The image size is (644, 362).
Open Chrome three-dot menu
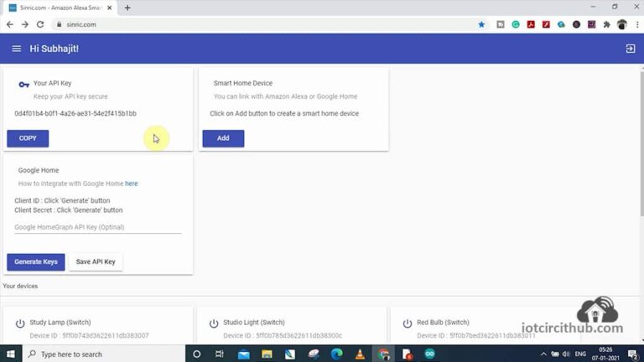click(636, 24)
